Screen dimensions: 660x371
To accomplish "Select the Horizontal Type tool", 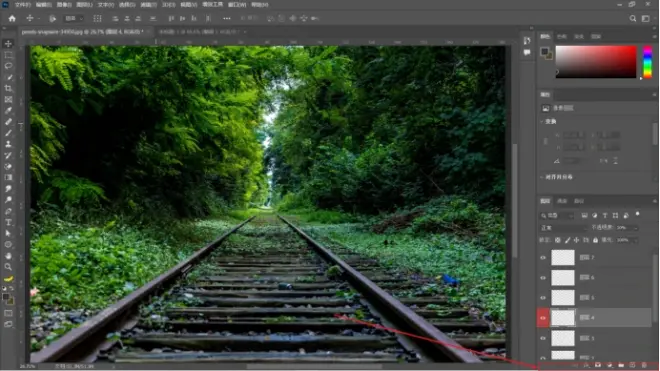I will [x=8, y=222].
